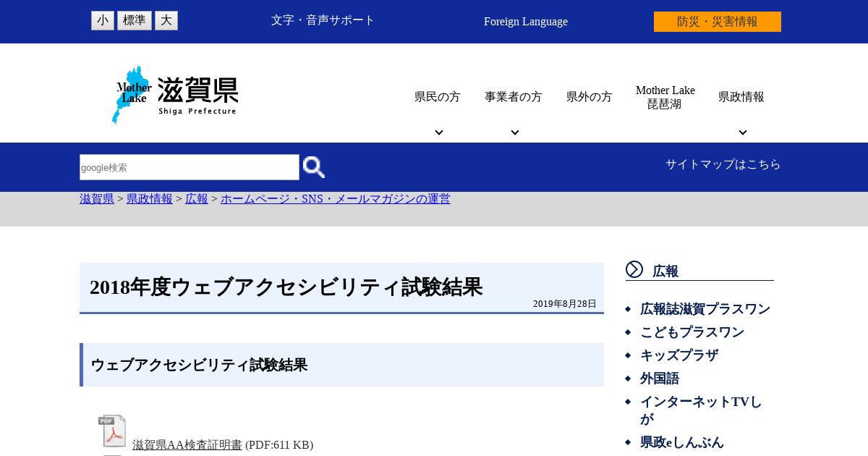Viewport: 868px width, 456px height.
Task: Open the 県民の方 menu item
Action: pos(438,97)
